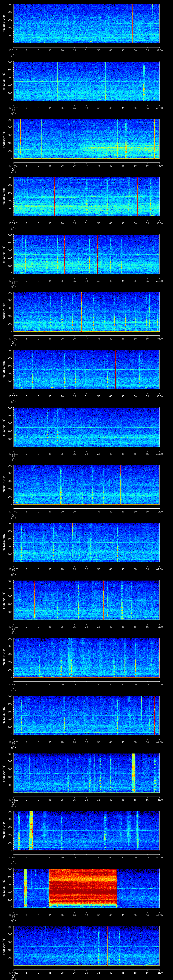173x980 pixels.
Task: Click the end-time label 48:00 of the last panel
Action: point(159,972)
